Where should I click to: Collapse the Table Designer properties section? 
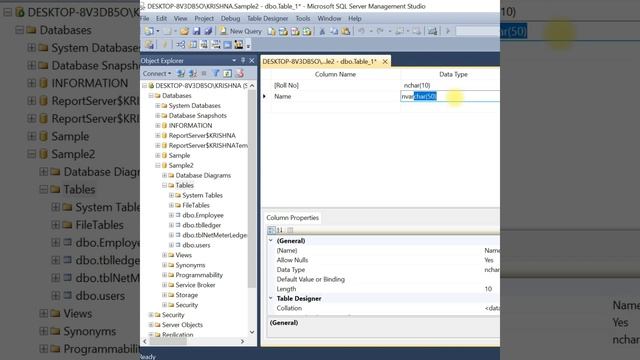pyautogui.click(x=271, y=298)
